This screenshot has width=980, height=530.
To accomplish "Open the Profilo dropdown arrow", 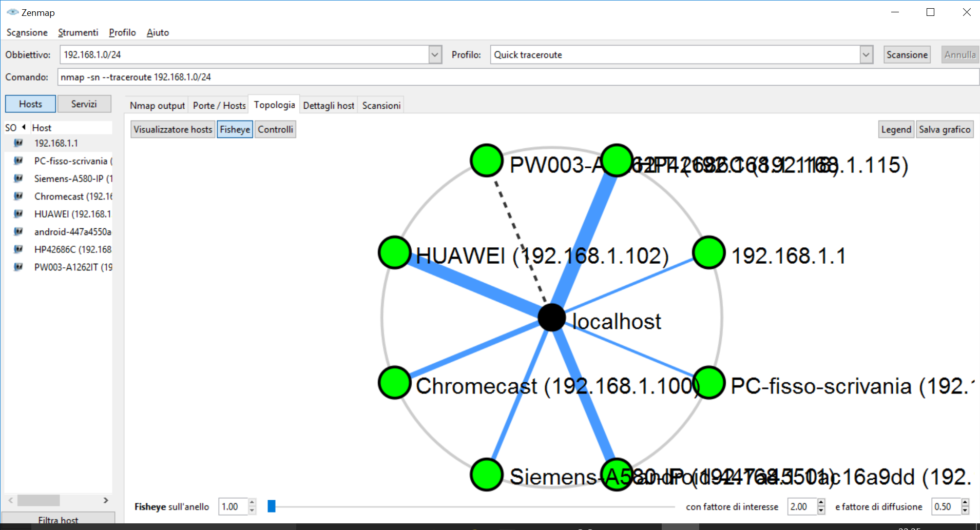I will point(867,54).
